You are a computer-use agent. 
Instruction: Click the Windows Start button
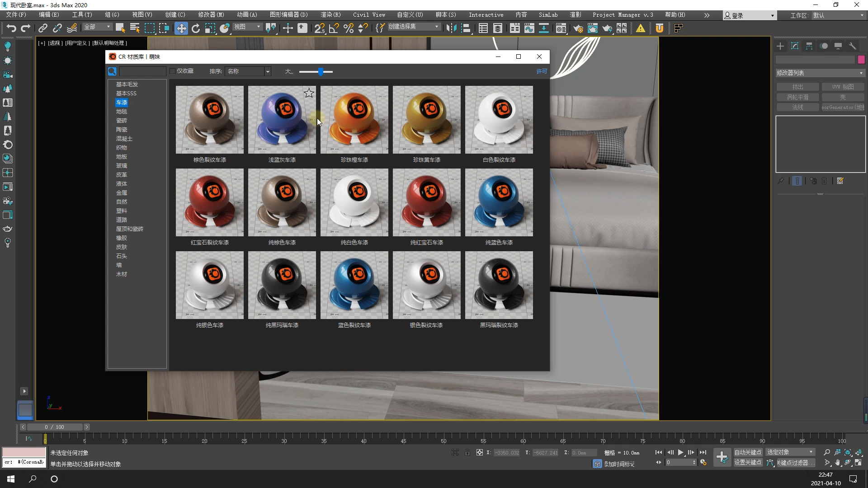[11, 479]
